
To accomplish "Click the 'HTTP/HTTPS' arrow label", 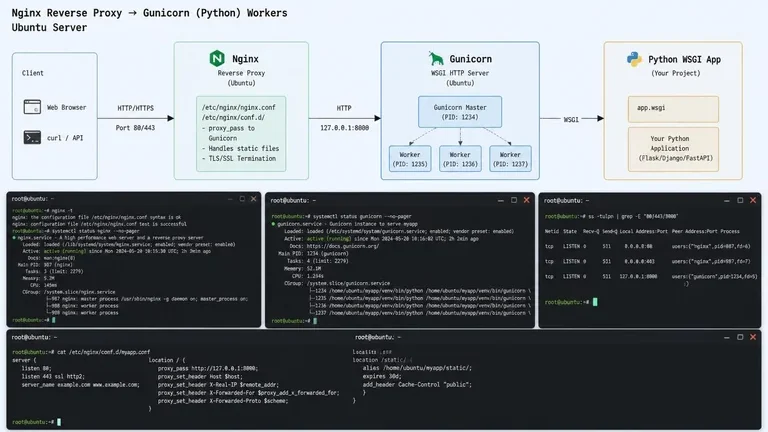I will (136, 108).
